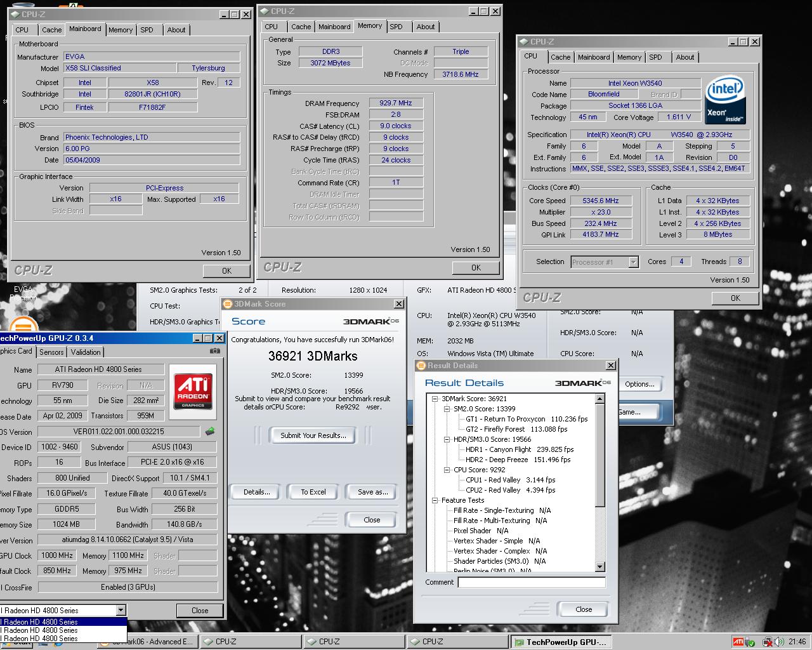
Task: Click the DRAM Frequency 929.7 MHz value
Action: coord(396,103)
